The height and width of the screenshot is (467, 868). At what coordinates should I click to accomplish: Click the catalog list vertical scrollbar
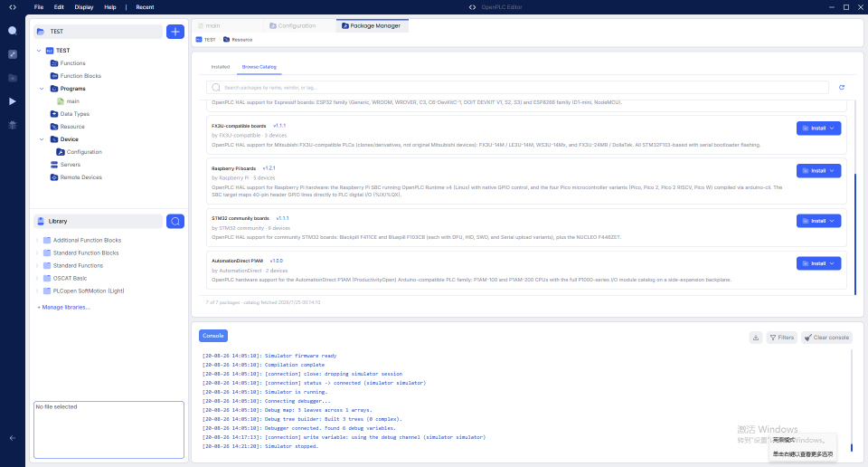(x=855, y=233)
